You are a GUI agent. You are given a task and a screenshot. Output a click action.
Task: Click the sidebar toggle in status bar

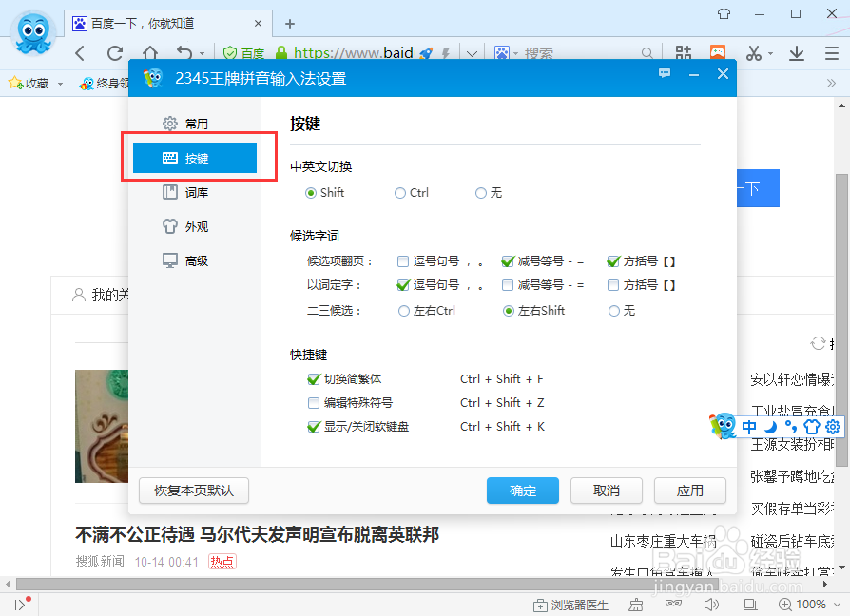coord(22,604)
